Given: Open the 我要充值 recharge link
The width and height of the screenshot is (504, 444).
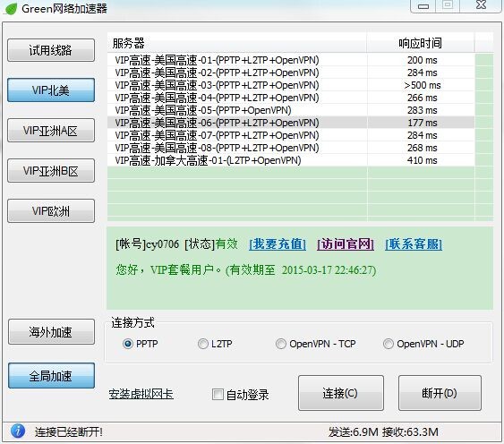Looking at the screenshot, I should (278, 244).
